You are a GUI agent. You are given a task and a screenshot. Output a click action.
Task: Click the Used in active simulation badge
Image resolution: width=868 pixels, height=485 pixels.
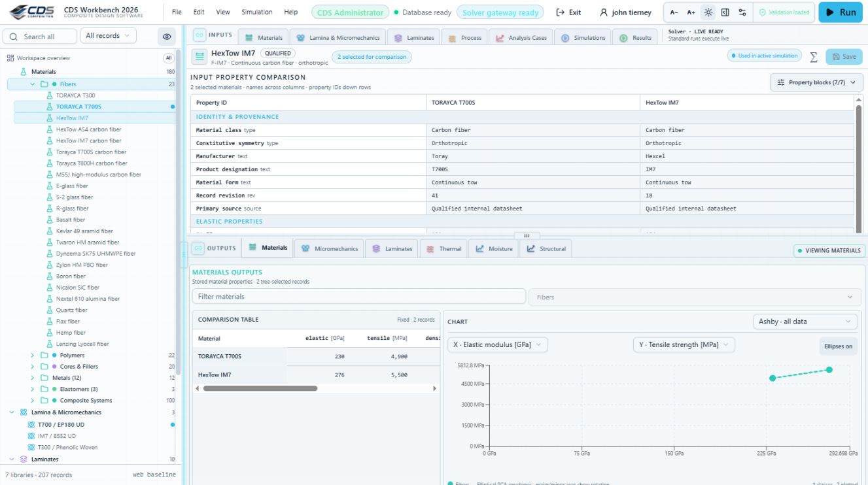pos(764,56)
